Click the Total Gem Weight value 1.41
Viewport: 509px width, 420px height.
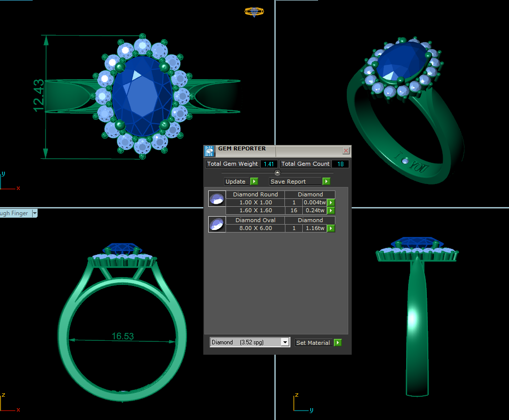point(269,164)
